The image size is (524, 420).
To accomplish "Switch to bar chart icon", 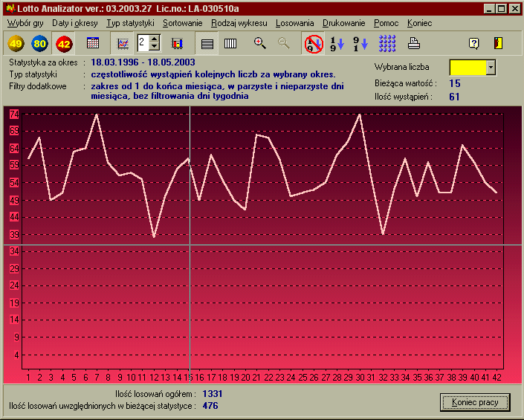I will [177, 43].
